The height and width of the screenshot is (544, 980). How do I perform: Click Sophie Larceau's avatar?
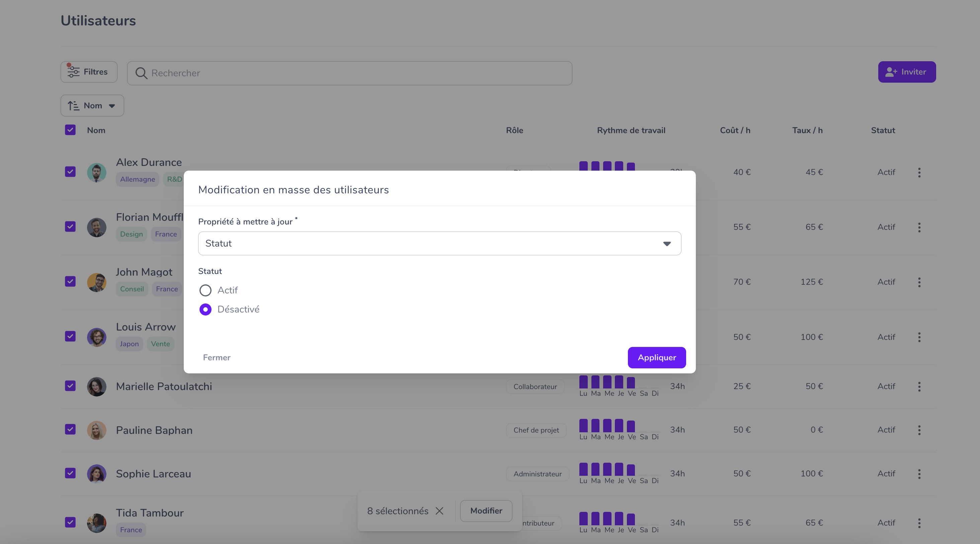click(x=97, y=474)
